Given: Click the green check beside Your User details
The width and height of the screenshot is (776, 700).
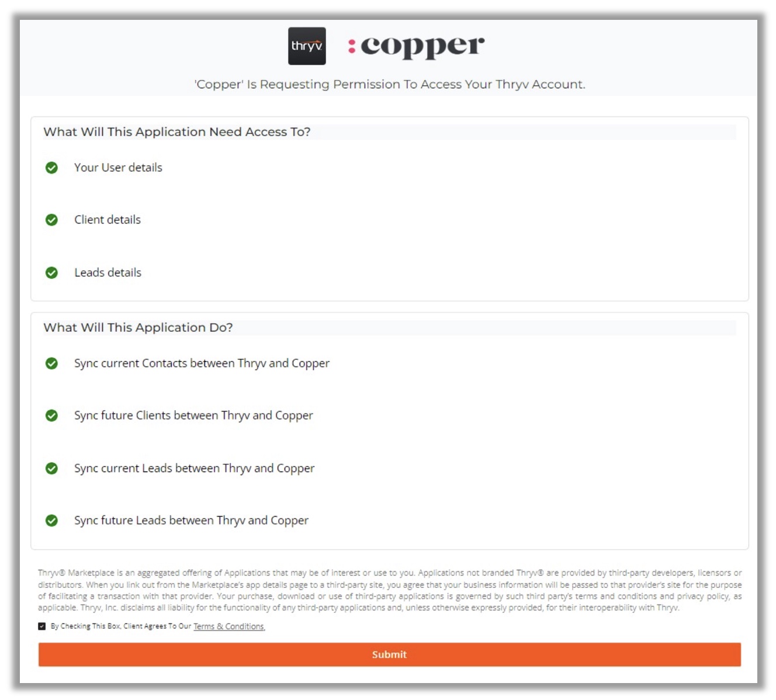Looking at the screenshot, I should (51, 168).
